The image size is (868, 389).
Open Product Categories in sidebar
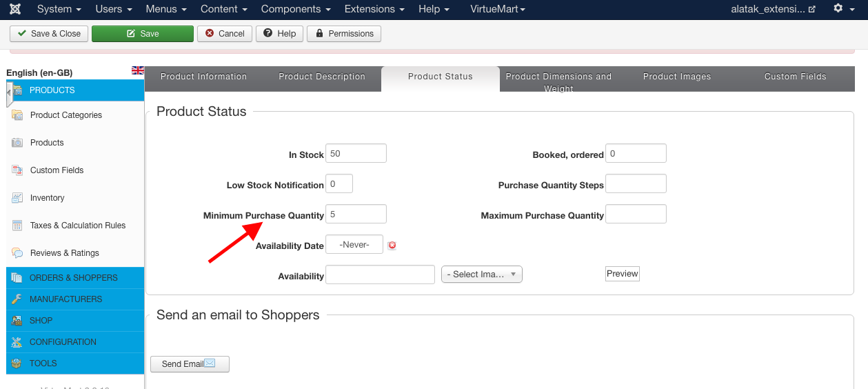pyautogui.click(x=65, y=115)
